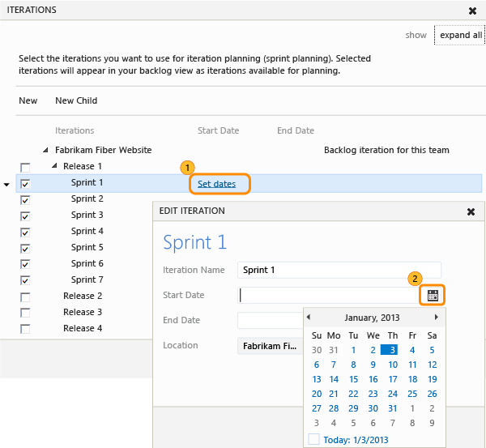Pick January 16 in the calendar
Screen dimensions: 486x448
tap(373, 379)
